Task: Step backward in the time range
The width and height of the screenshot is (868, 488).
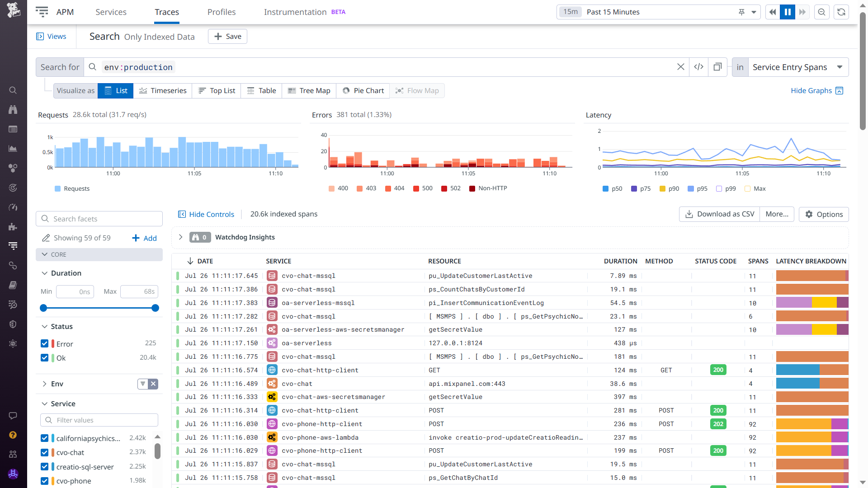Action: 773,12
